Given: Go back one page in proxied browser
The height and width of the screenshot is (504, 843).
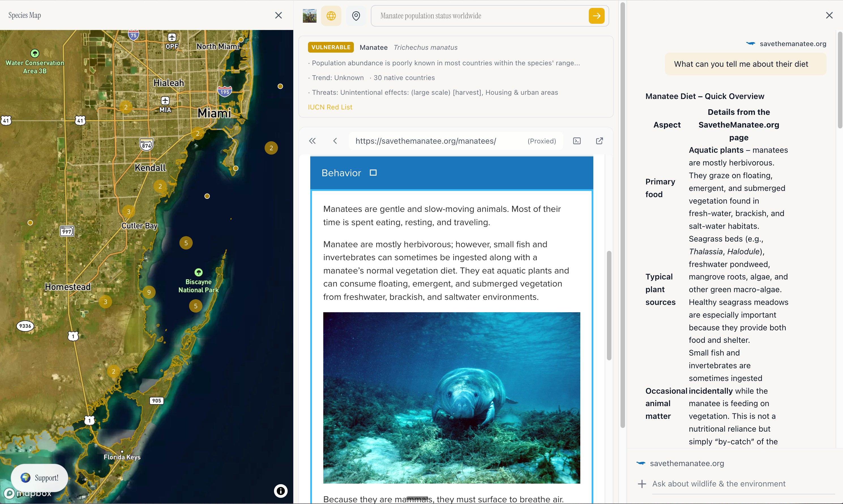Looking at the screenshot, I should pos(335,141).
